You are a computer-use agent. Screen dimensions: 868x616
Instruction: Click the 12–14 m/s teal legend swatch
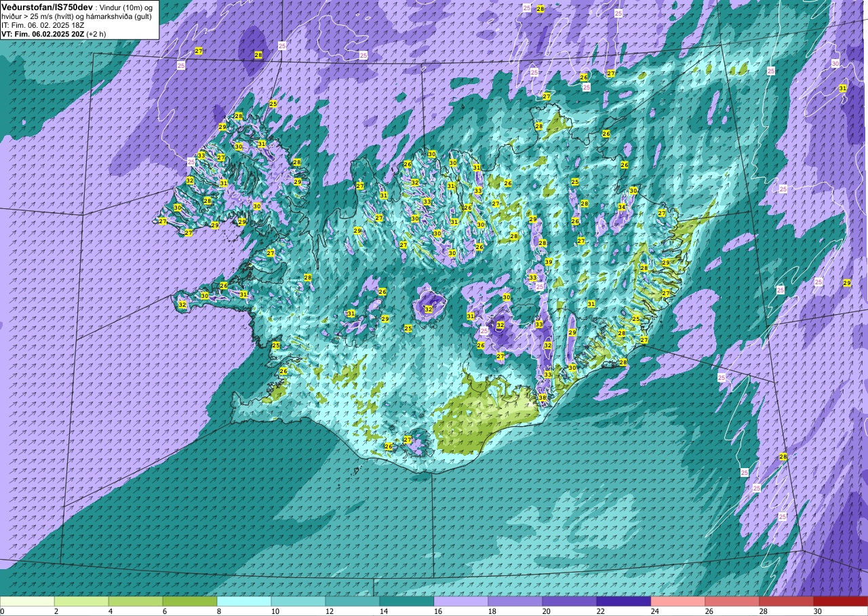click(x=353, y=601)
